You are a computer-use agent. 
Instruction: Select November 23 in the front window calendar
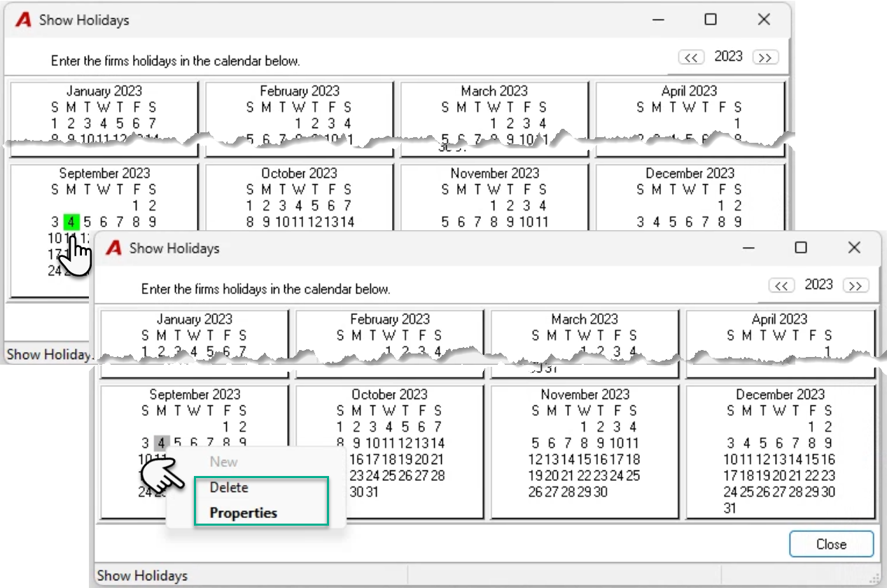(x=601, y=475)
